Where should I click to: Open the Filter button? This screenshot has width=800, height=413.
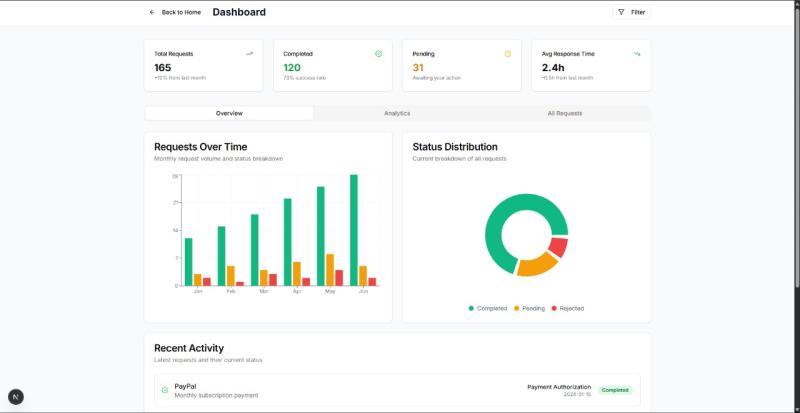tap(631, 12)
